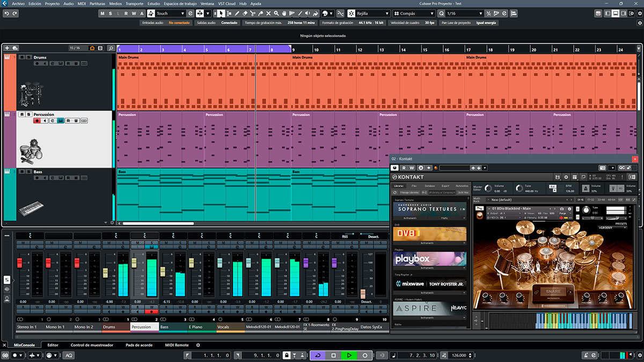Open the Transporte menu
Viewport: 644px width, 362px height.
(x=134, y=3)
